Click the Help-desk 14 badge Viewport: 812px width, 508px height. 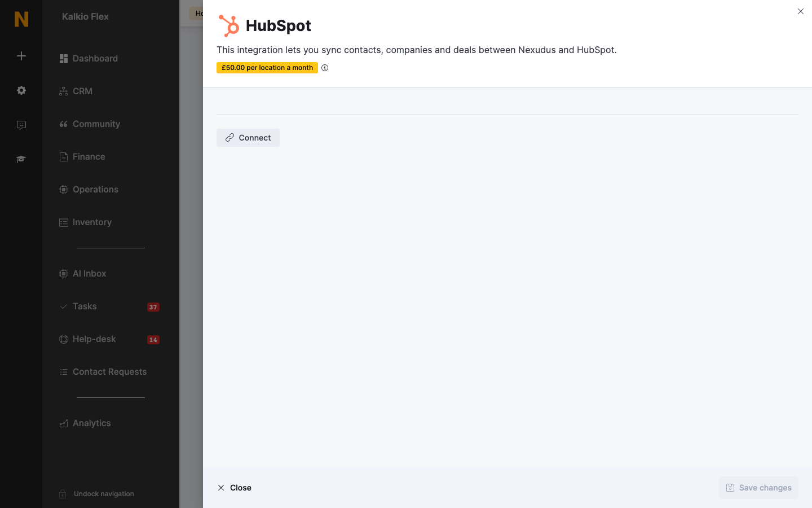(153, 340)
